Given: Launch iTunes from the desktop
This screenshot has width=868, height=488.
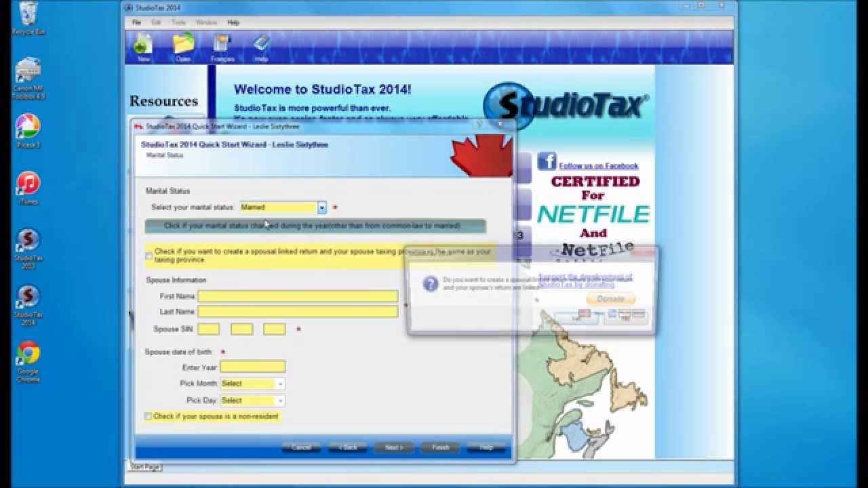Looking at the screenshot, I should click(x=28, y=188).
